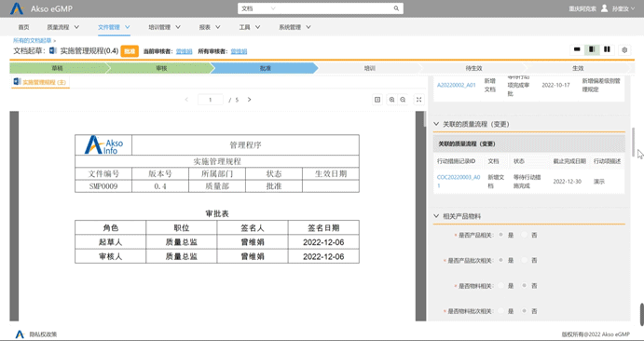Open the 隐私权政策 footer link
This screenshot has width=644, height=341.
[43, 334]
